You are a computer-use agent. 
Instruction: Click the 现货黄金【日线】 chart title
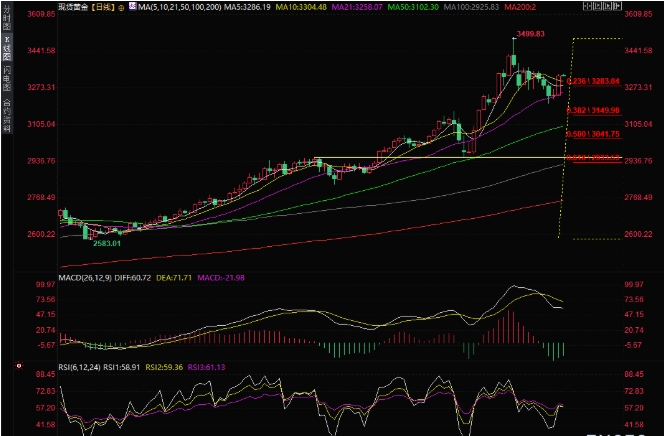87,7
